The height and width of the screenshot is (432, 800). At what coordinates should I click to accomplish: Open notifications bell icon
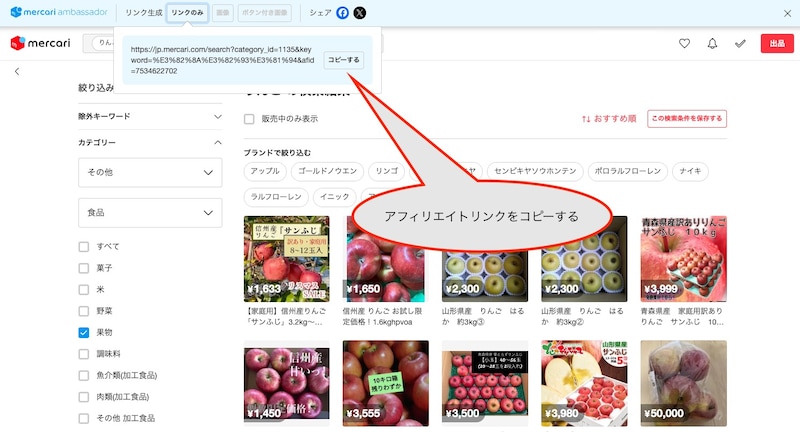point(712,44)
